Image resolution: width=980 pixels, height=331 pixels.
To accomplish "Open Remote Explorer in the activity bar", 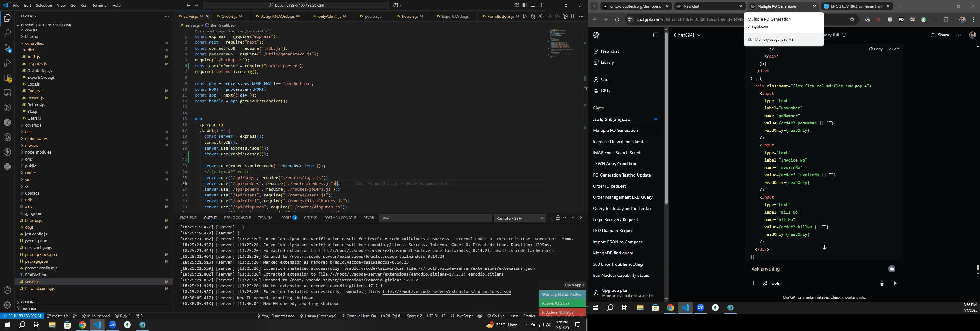I will coord(7,93).
